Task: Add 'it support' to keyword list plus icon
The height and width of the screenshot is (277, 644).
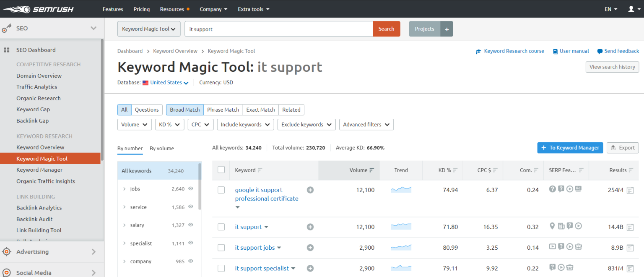Action: (310, 227)
